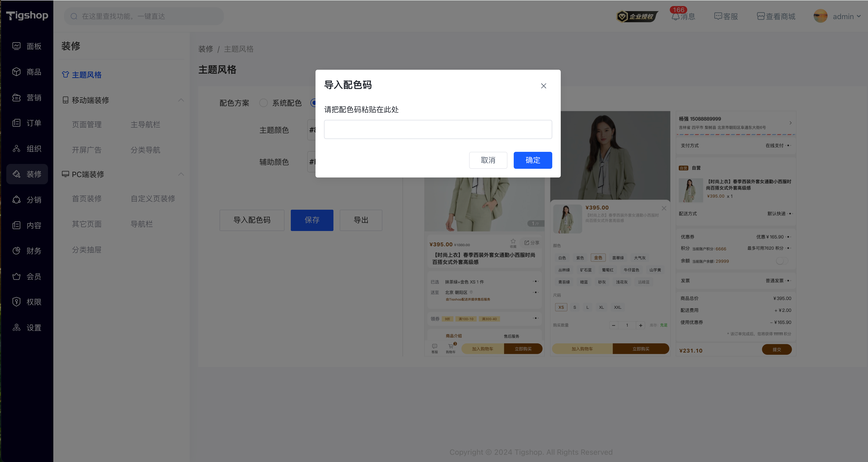Click the 消息 notification bell icon
The height and width of the screenshot is (462, 868).
point(675,16)
